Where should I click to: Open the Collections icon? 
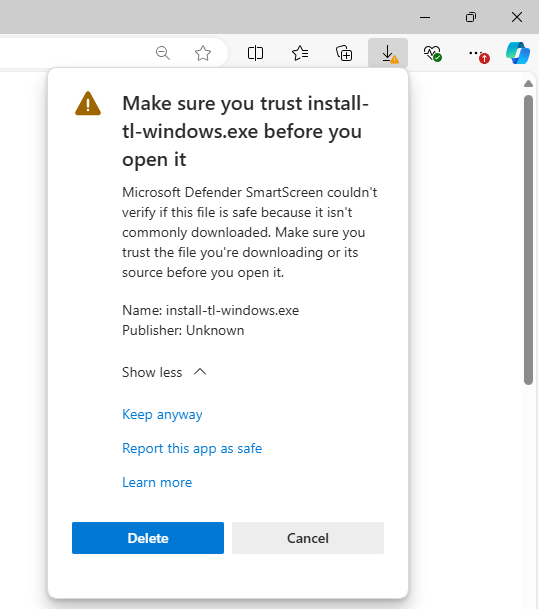tap(344, 53)
